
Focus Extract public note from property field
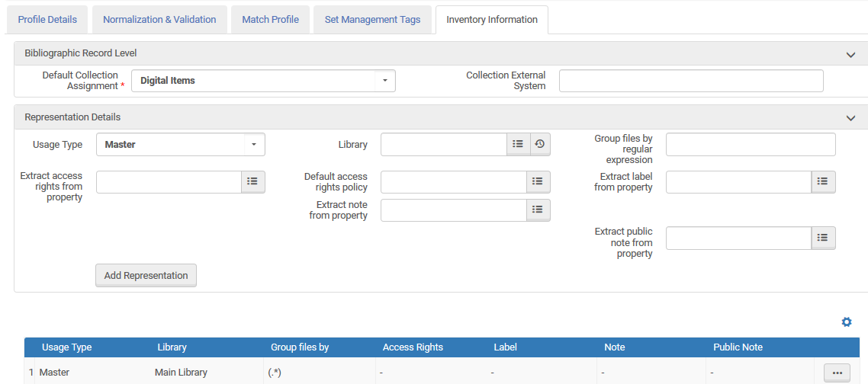click(x=739, y=238)
